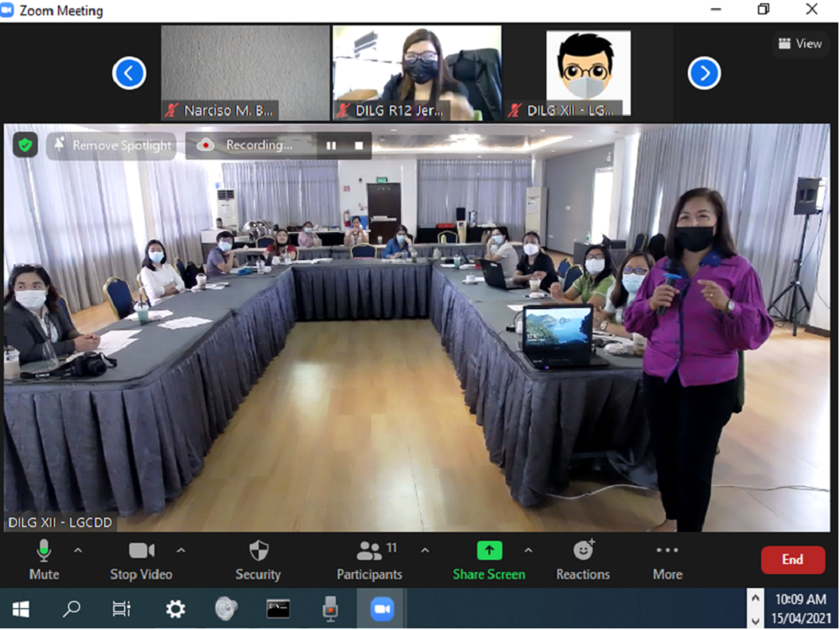Click the down arrow beside the taskbar clock
Image resolution: width=840 pixels, height=630 pixels.
[x=755, y=621]
